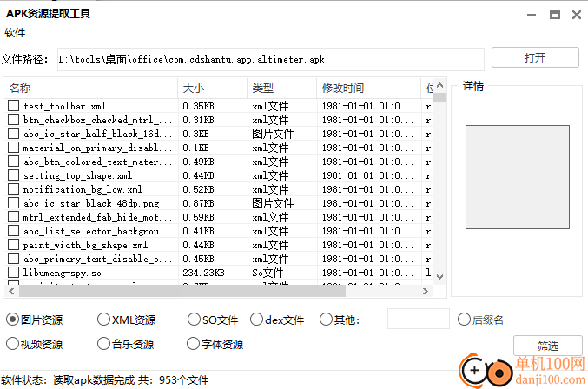Click the 筛选 filter button

click(547, 346)
